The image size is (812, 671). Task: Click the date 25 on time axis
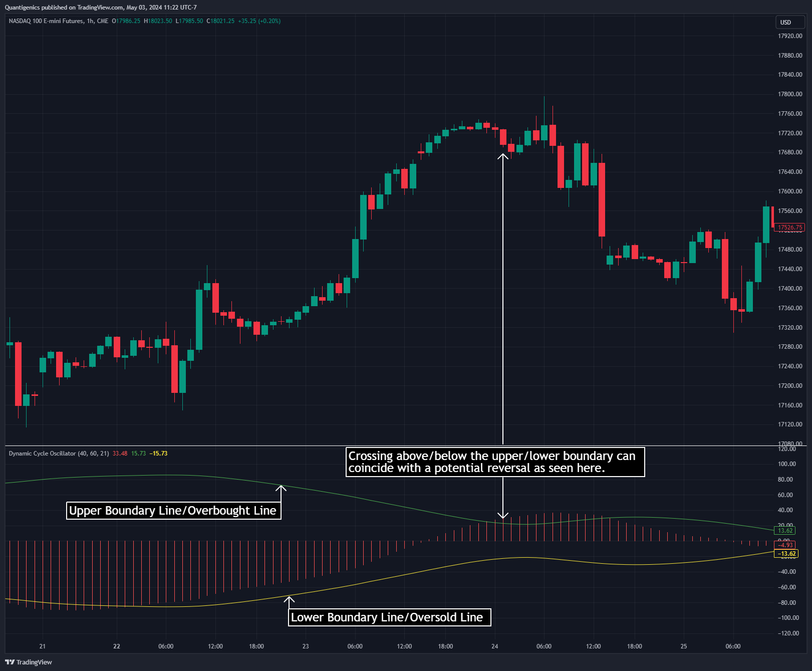click(684, 646)
